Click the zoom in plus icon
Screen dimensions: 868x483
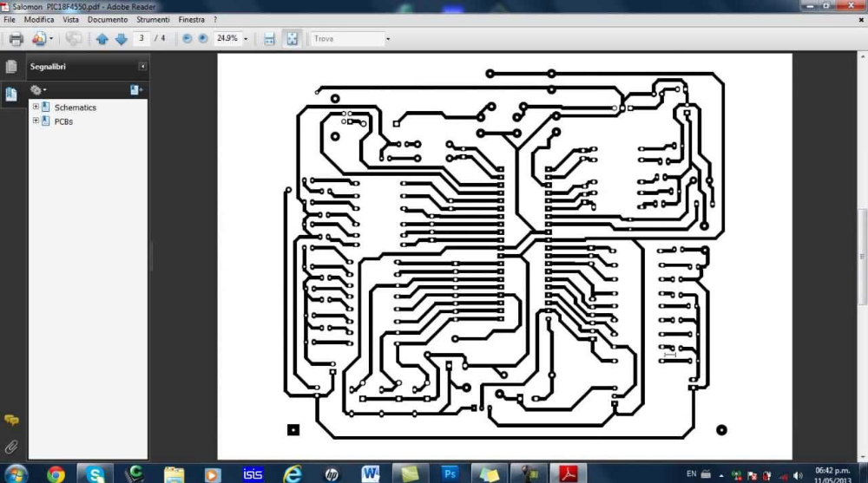coord(203,38)
